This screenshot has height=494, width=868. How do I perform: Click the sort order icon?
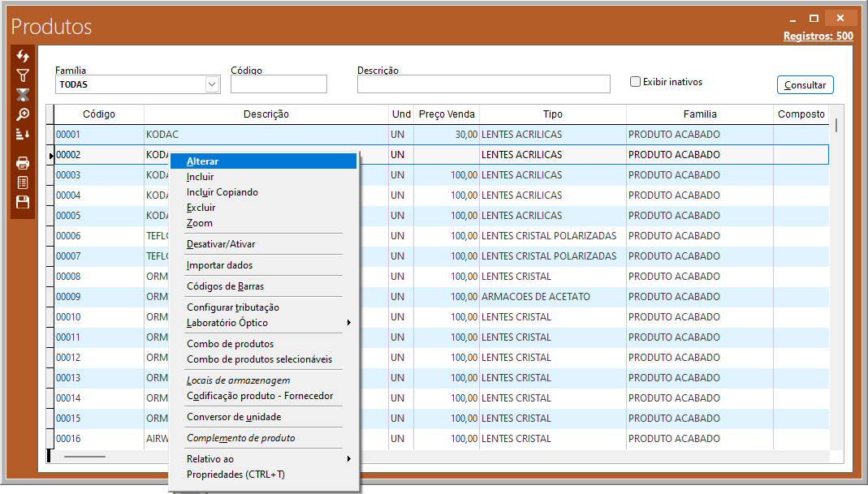(23, 134)
